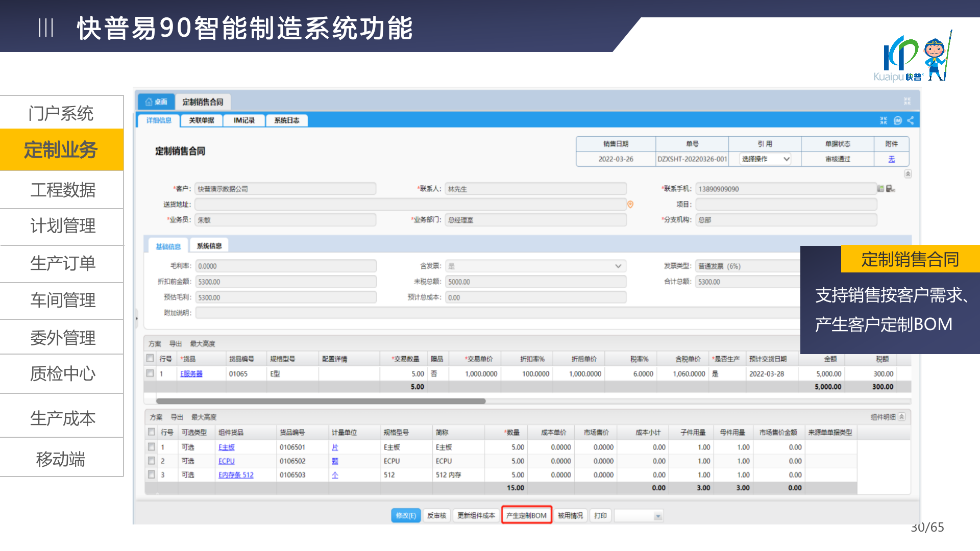Click the 产生定制BOM button
980x551 pixels.
[526, 515]
